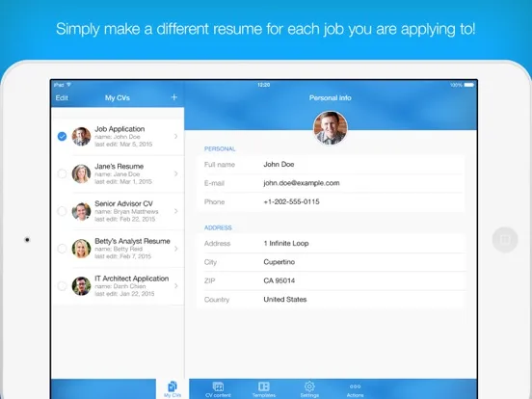Deselect the Job Application checkmark
The width and height of the screenshot is (532, 399).
pyautogui.click(x=62, y=137)
